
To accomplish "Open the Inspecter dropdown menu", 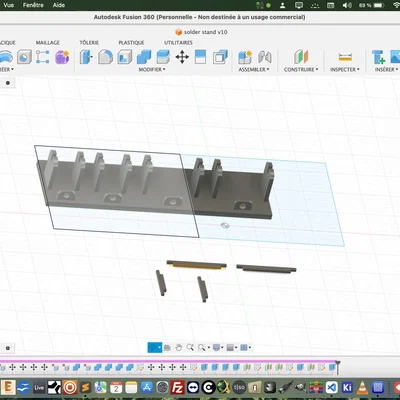I will click(x=345, y=69).
